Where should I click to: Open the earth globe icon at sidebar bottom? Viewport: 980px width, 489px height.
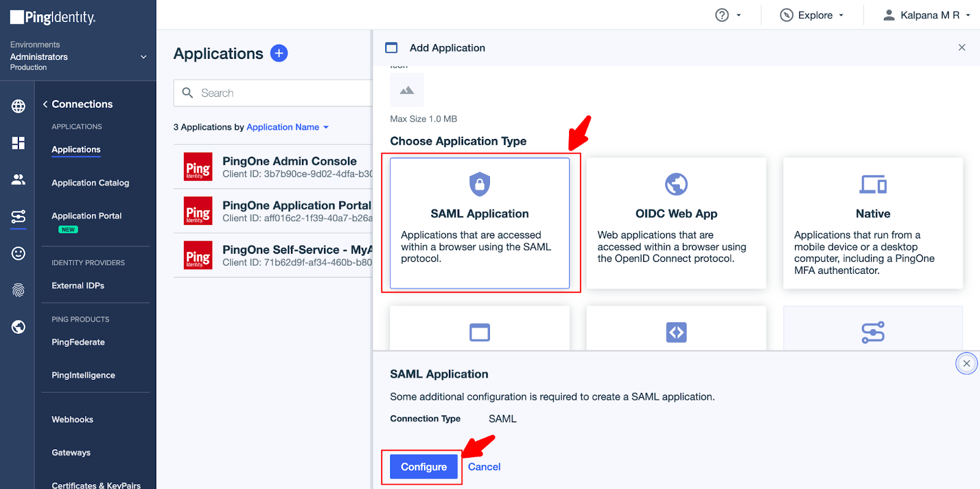click(18, 327)
